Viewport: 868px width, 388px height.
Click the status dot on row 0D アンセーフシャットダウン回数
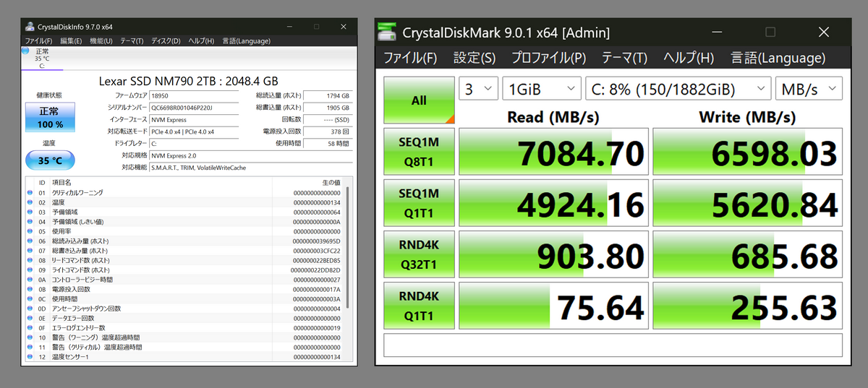30,309
